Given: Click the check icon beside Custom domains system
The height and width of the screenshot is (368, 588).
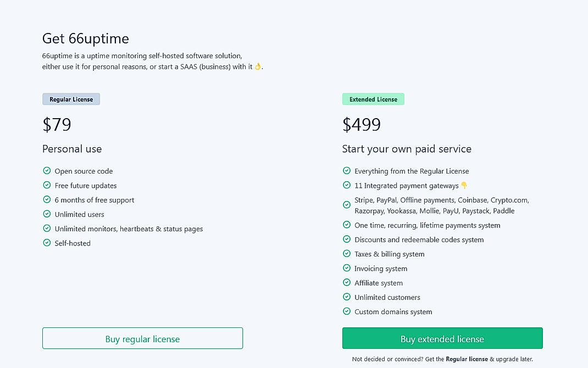Looking at the screenshot, I should (346, 311).
